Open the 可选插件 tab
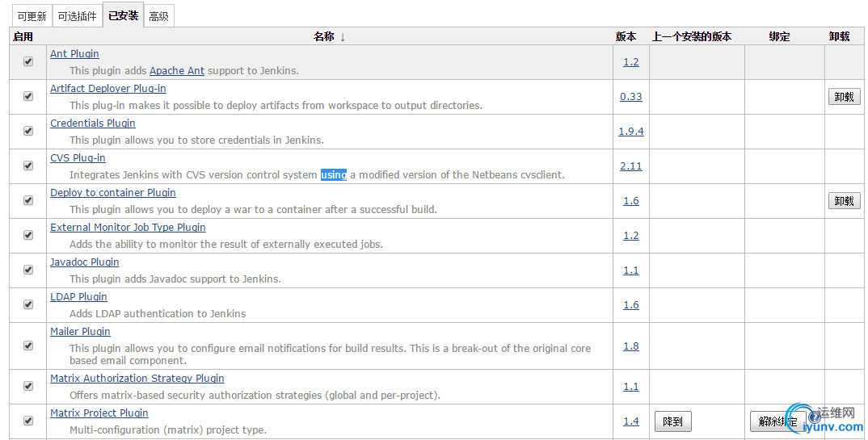Image resolution: width=868 pixels, height=440 pixels. (77, 17)
